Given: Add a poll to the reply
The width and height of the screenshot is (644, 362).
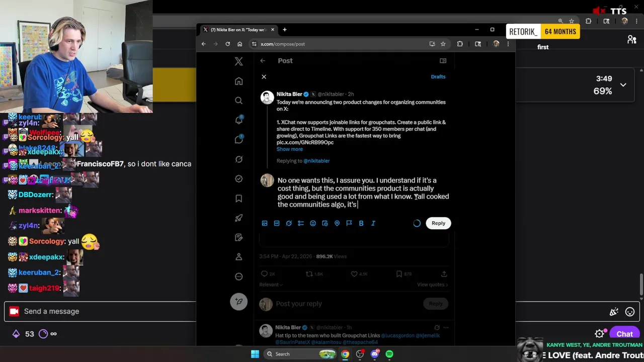Looking at the screenshot, I should (x=301, y=223).
